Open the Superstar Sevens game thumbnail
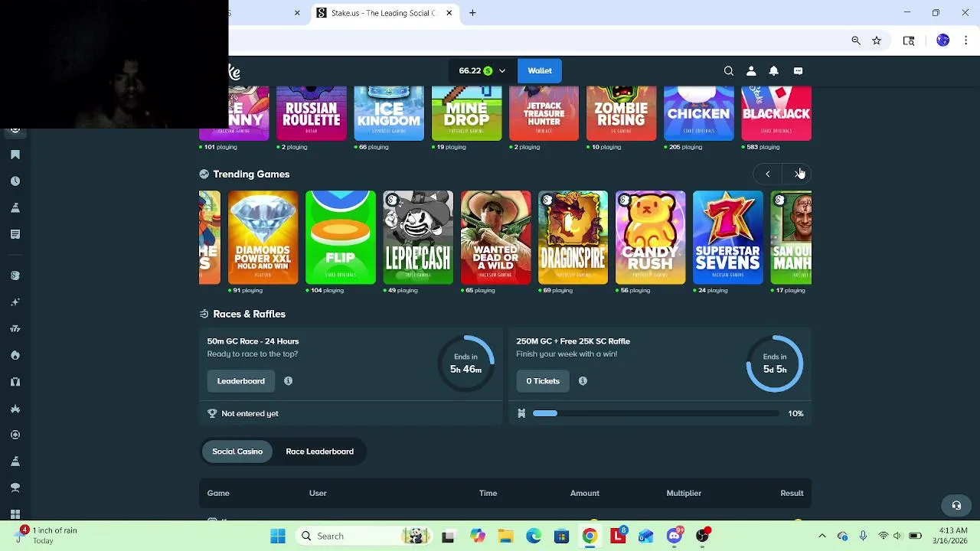Viewport: 980px width, 551px height. (x=728, y=237)
